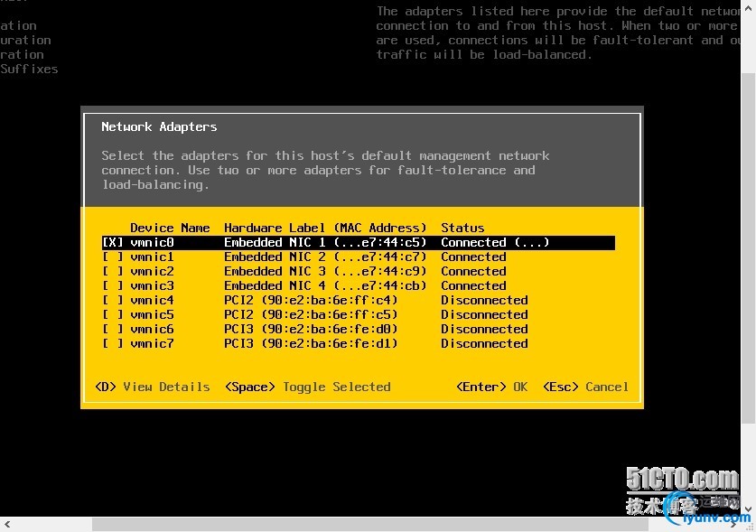The image size is (756, 532).
Task: Click vmnic0 status Connected (...)
Action: [495, 243]
